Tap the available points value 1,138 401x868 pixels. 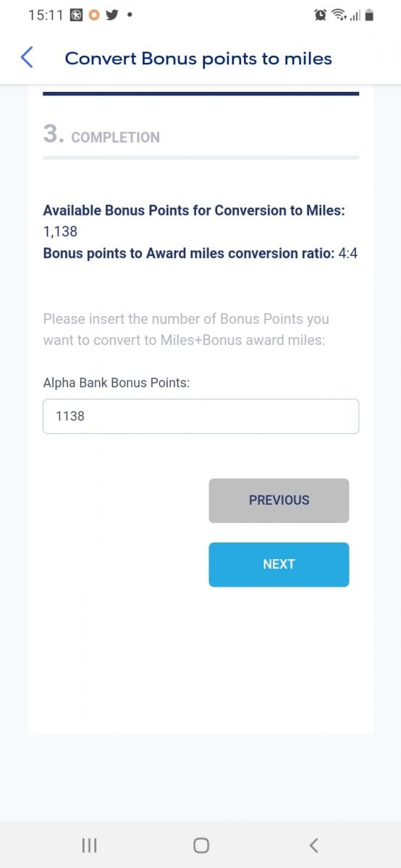click(60, 231)
